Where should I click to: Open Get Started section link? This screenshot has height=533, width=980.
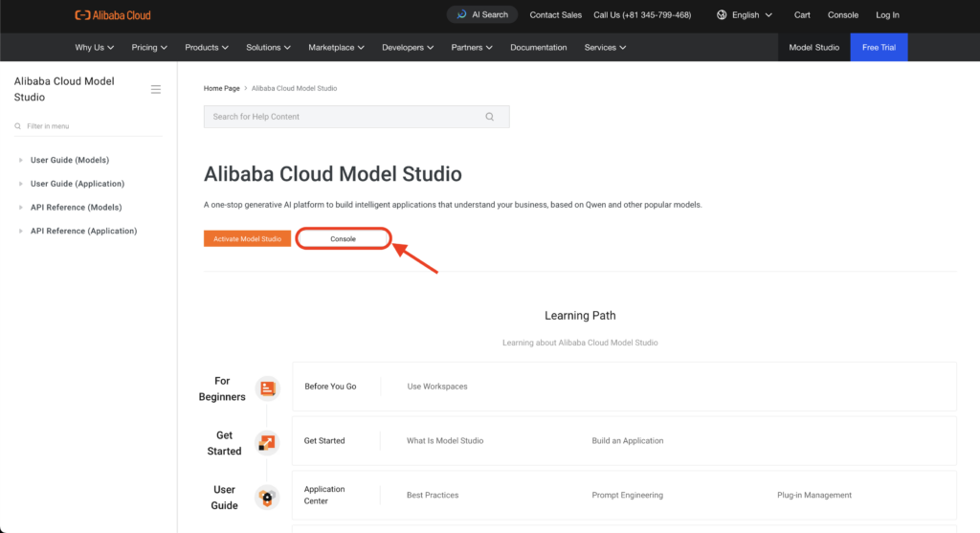(x=323, y=440)
